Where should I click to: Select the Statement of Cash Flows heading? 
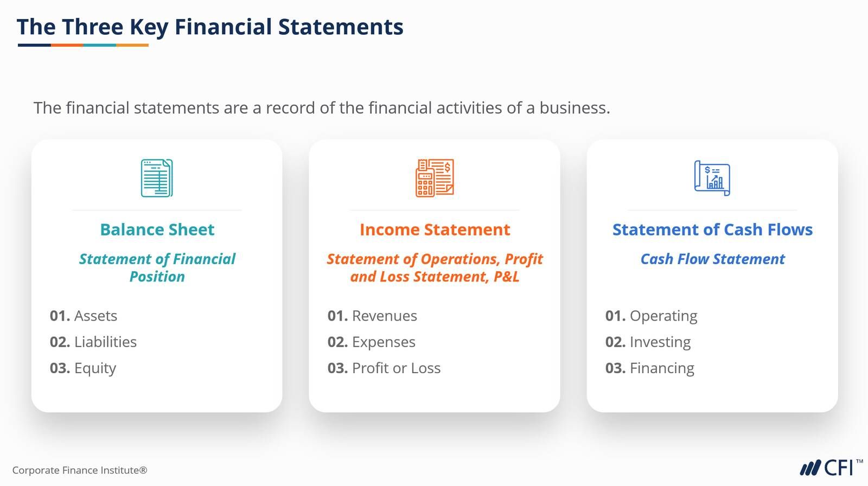[712, 229]
